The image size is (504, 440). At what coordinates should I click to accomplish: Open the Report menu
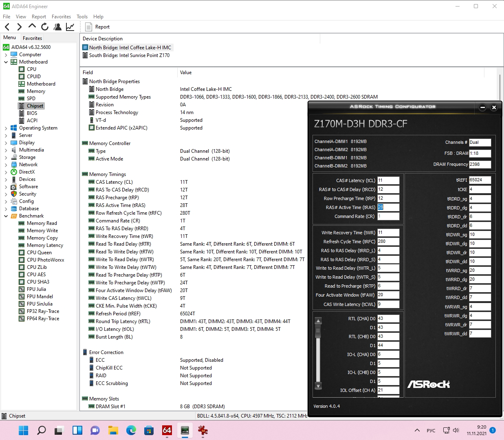(x=39, y=17)
